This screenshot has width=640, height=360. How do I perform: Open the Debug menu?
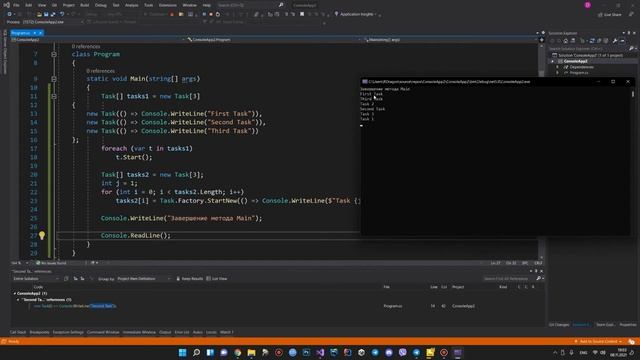point(100,5)
